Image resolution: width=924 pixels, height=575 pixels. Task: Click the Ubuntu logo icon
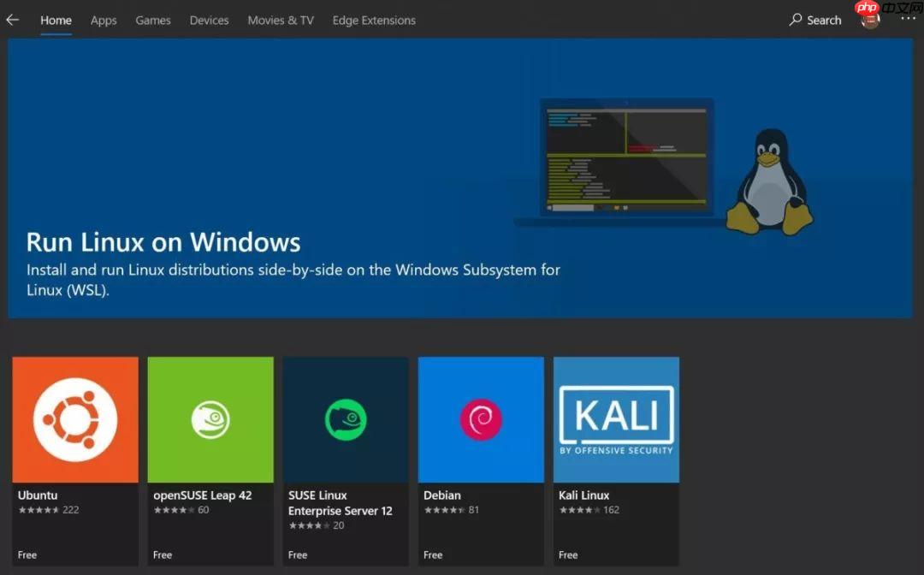point(75,418)
